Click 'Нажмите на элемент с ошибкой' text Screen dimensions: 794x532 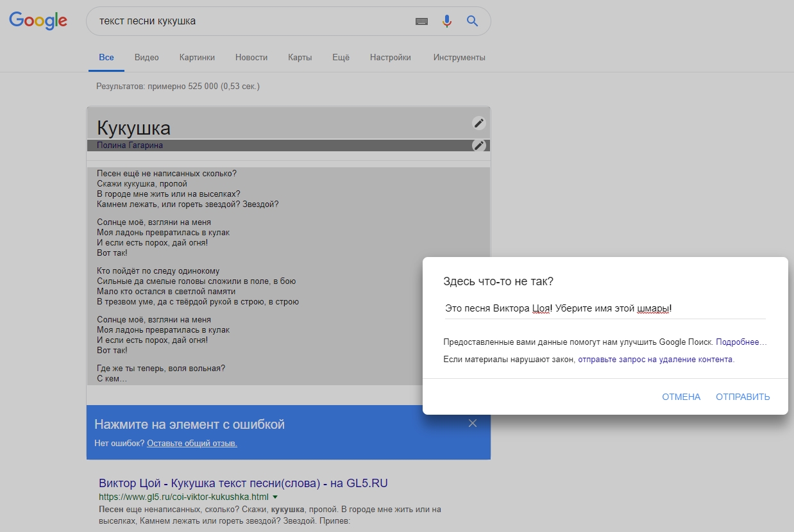coord(189,424)
